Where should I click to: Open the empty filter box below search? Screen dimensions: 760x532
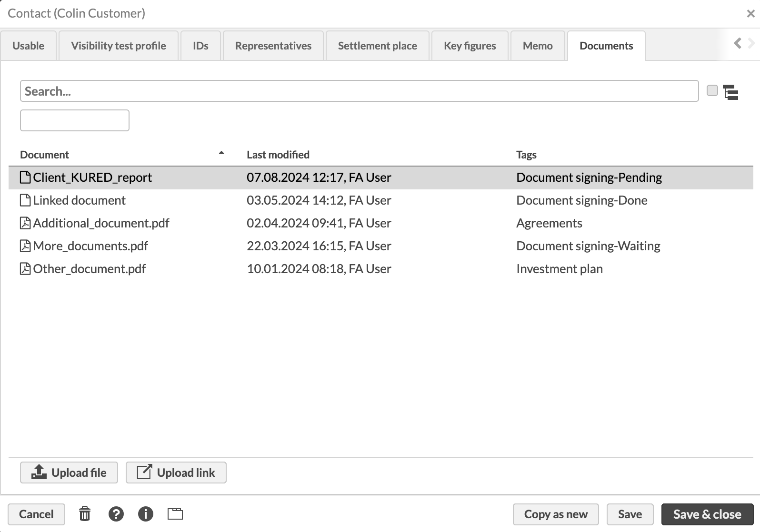coord(75,120)
